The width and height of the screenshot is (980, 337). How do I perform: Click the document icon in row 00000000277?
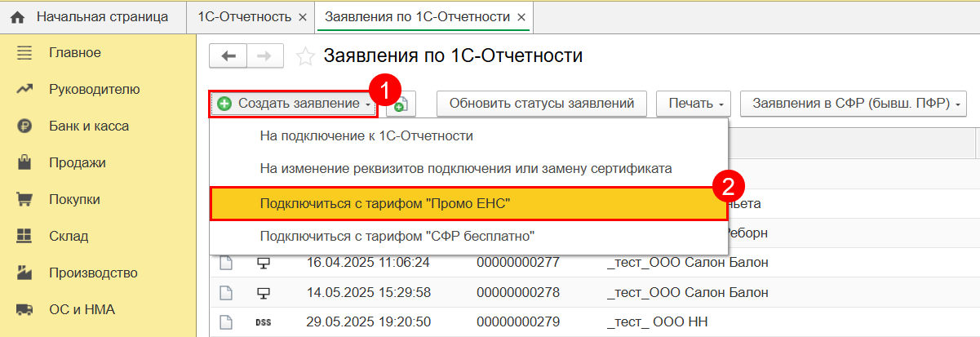(225, 263)
